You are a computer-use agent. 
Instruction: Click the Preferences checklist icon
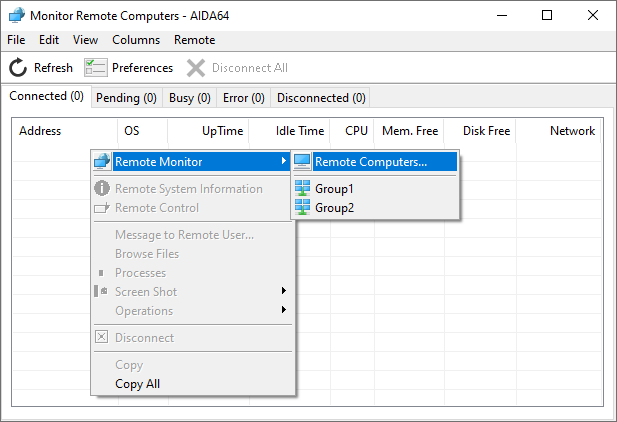coord(96,67)
